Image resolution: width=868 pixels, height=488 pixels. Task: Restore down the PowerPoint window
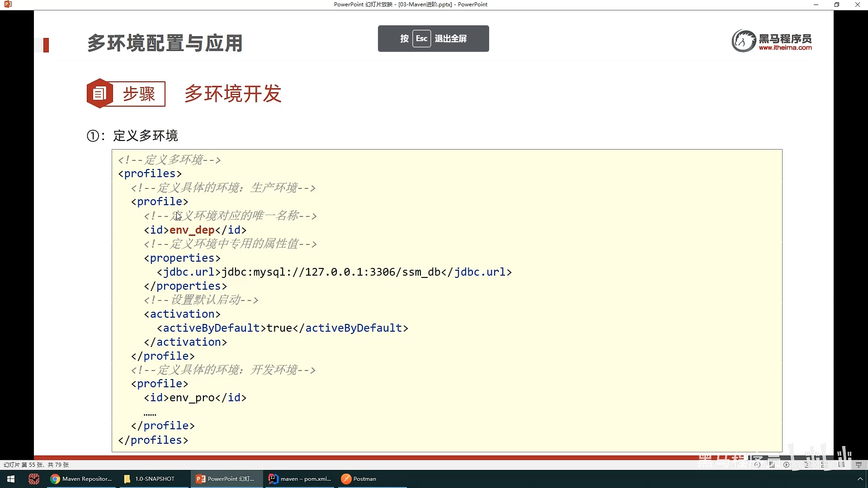836,5
